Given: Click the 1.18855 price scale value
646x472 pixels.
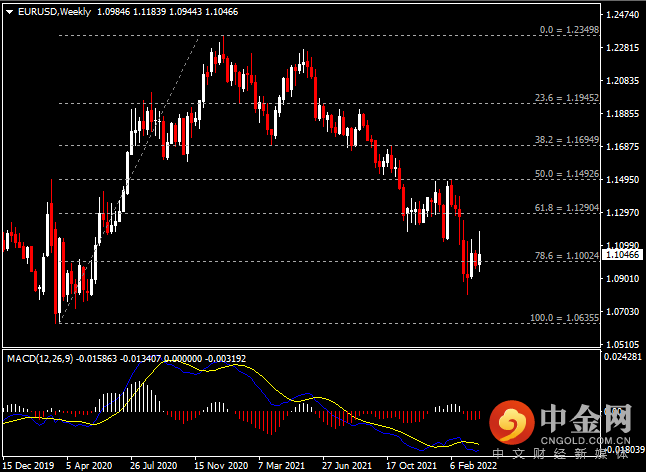Looking at the screenshot, I should (623, 114).
